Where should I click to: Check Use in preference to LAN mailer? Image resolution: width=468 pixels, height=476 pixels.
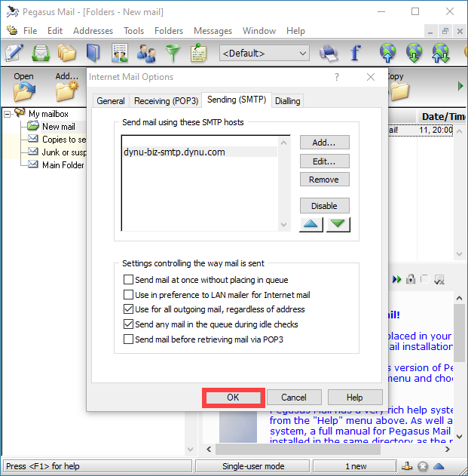[128, 294]
